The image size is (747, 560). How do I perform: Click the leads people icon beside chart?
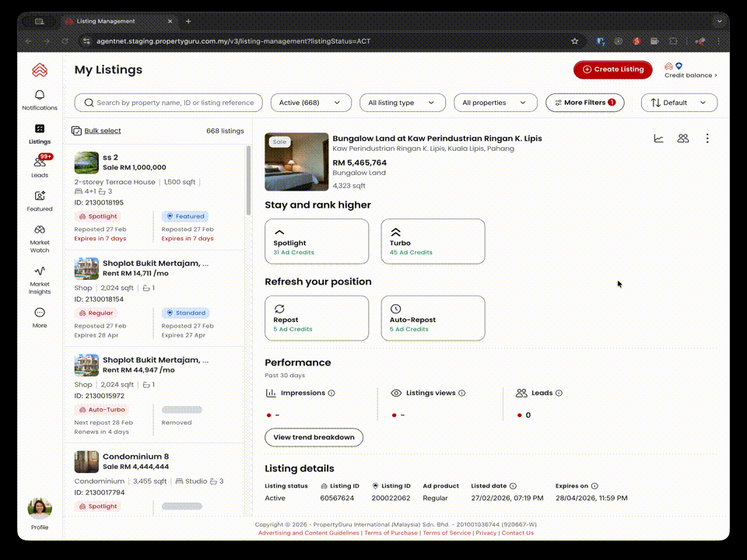(x=682, y=138)
